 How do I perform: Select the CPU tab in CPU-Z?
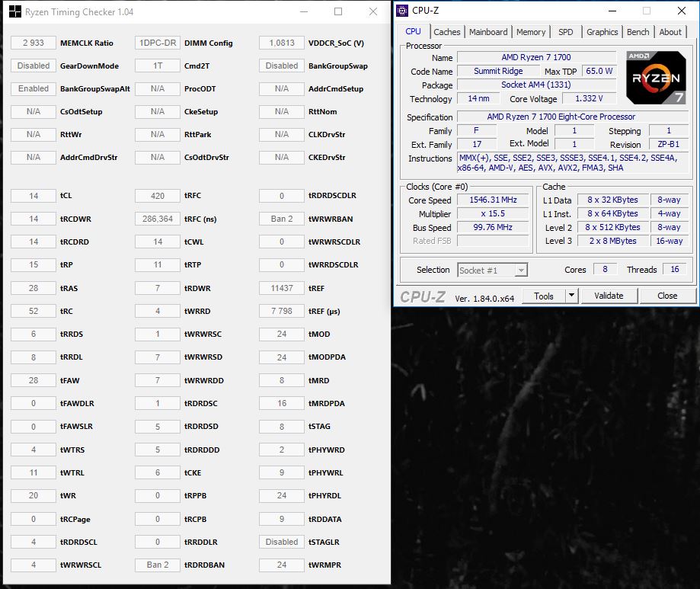click(413, 31)
